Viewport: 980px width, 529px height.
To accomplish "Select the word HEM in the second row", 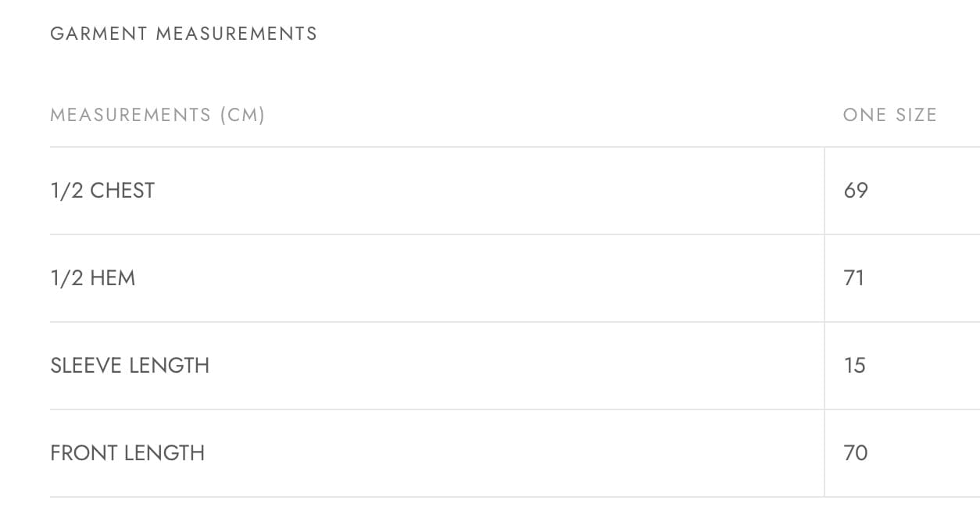I will [113, 278].
